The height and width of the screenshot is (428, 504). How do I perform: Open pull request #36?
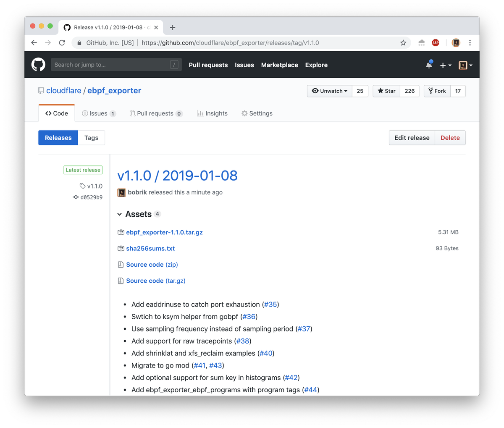[x=249, y=317]
